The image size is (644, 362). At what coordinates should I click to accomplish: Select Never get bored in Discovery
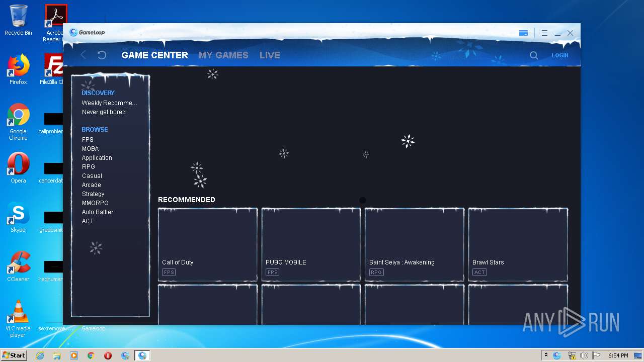point(104,112)
